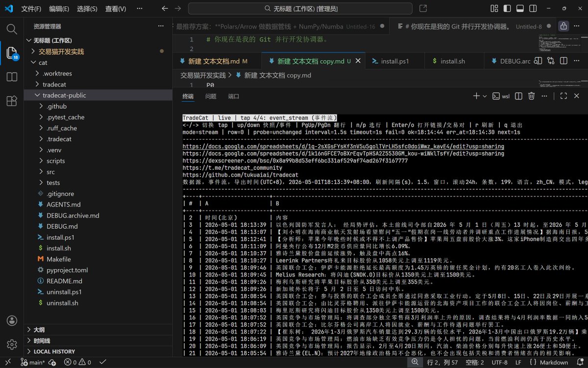This screenshot has height=368, width=588.
Task: Go forward with the navigation arrow
Action: 177,9
